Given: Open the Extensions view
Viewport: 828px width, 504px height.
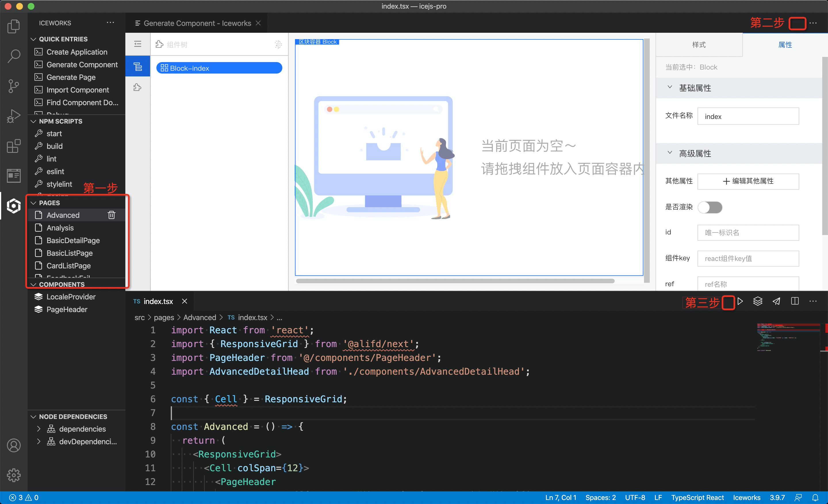Looking at the screenshot, I should (x=14, y=146).
